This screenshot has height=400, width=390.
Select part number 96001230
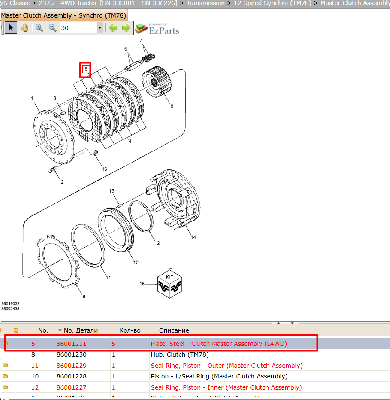71,355
